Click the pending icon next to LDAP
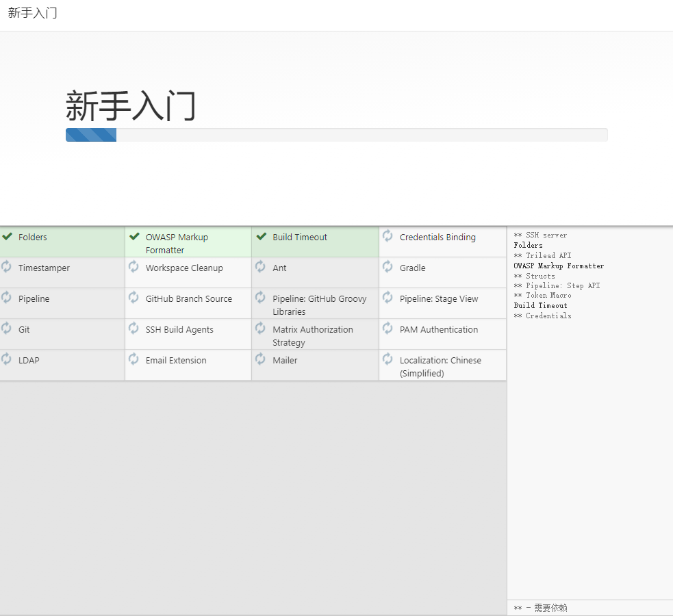The height and width of the screenshot is (616, 673). coord(6,359)
